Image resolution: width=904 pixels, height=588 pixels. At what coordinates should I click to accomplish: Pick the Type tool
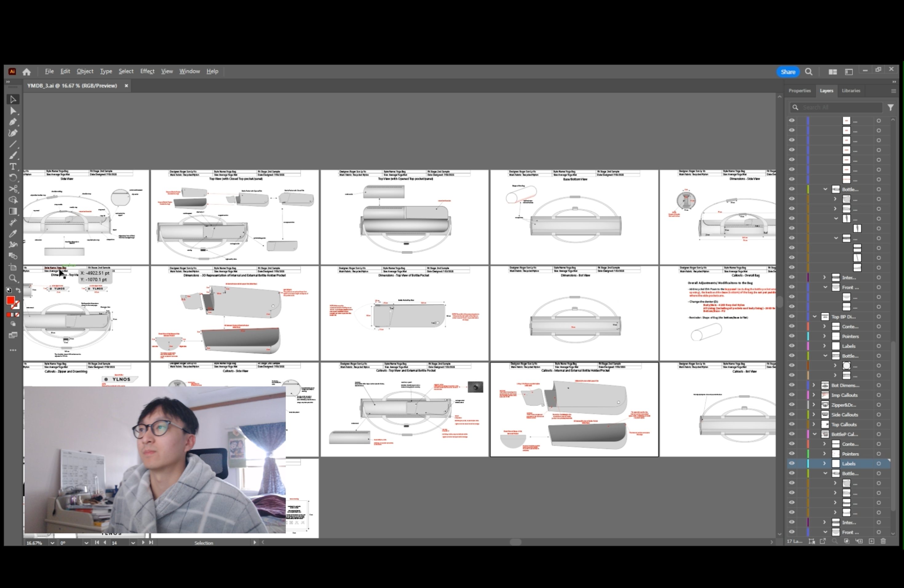13,167
